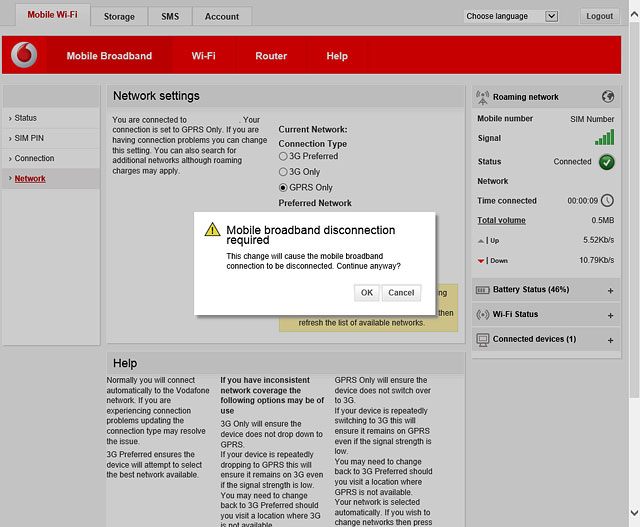Click the '00:00:09' time connected value

tap(582, 201)
